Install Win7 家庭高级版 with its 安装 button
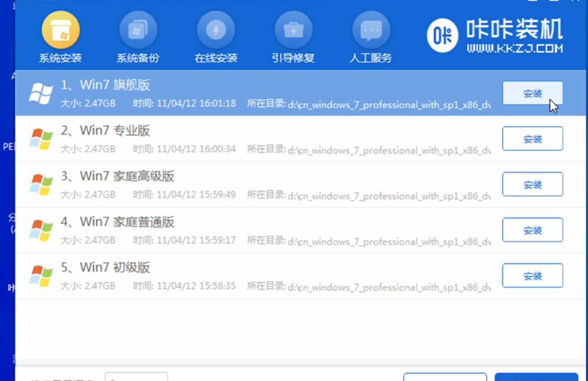Viewport: 588px width, 381px height. 532,184
